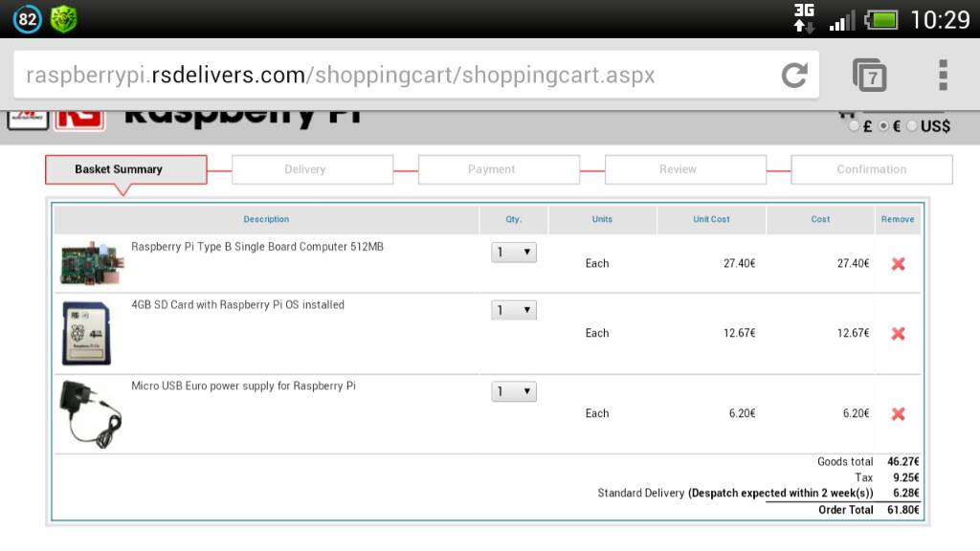The image size is (980, 551).
Task: Open the 4GB SD Card product link
Action: pyautogui.click(x=237, y=305)
